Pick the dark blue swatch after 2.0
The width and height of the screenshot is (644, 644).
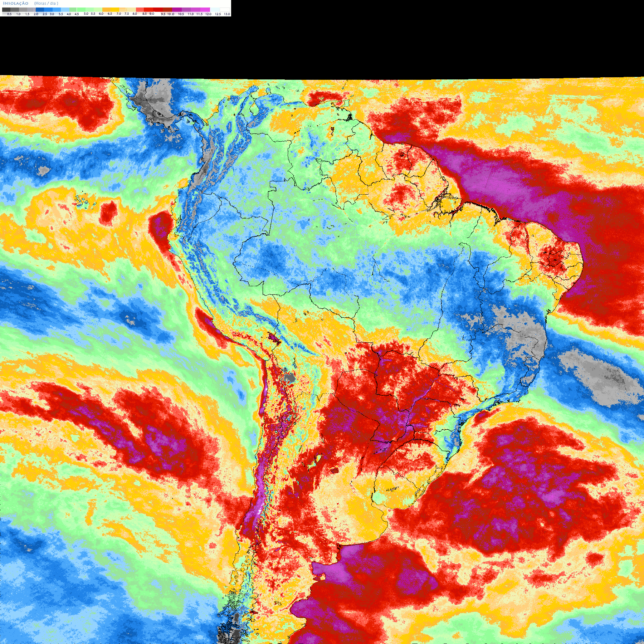40,10
